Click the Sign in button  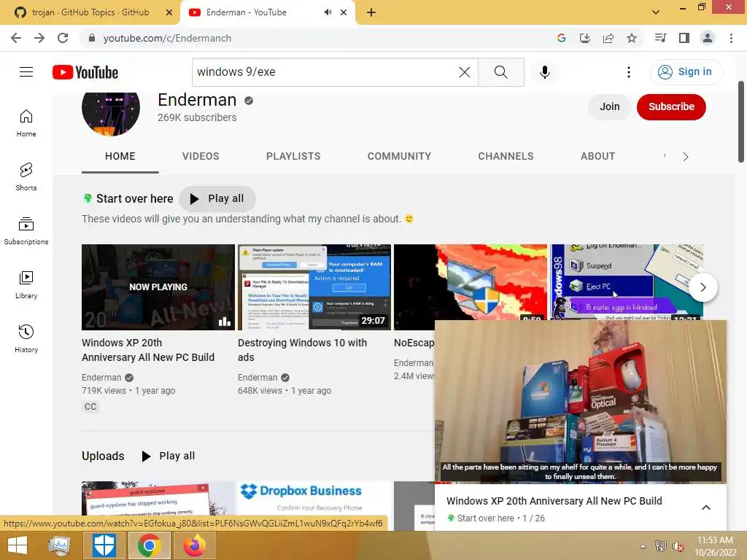click(x=686, y=72)
